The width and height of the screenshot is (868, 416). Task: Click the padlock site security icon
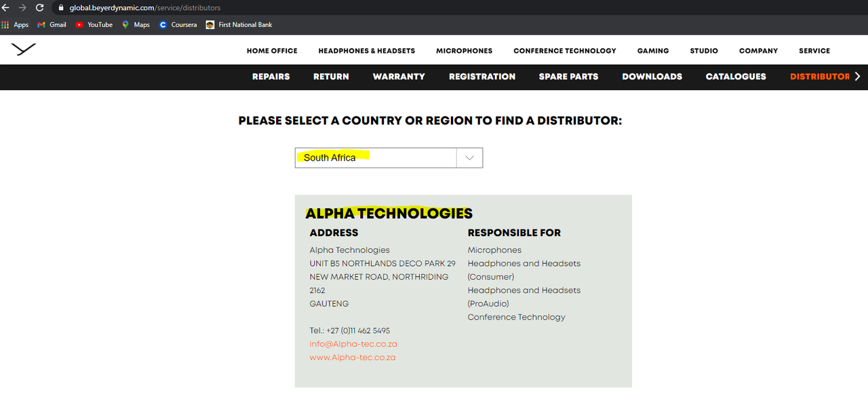(61, 8)
